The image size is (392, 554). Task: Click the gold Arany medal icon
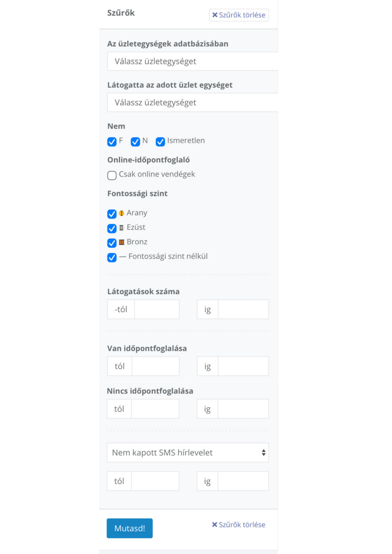(122, 213)
